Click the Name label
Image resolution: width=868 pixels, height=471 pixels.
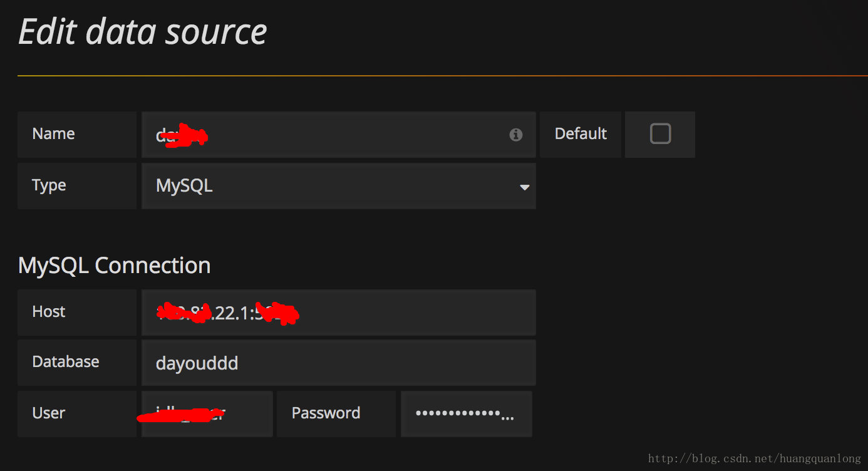tap(53, 133)
